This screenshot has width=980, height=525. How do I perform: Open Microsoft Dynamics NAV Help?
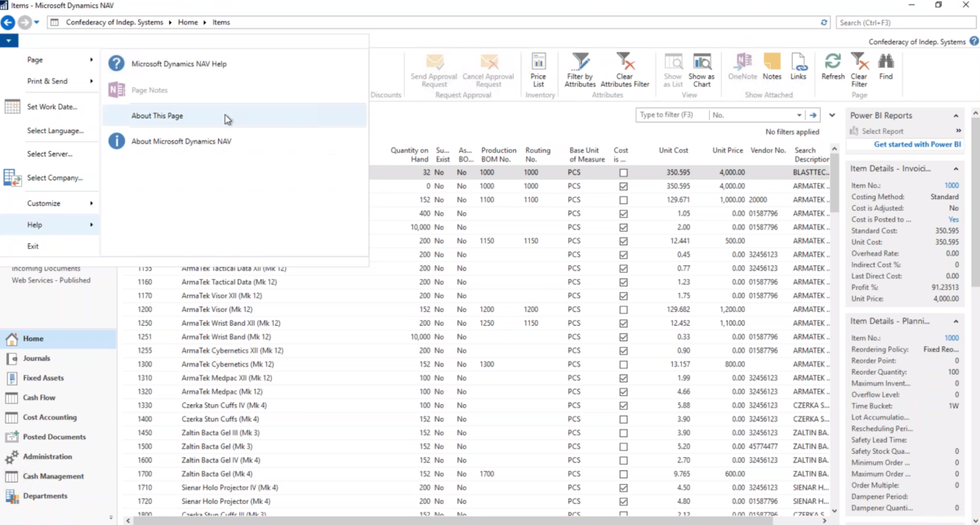179,64
